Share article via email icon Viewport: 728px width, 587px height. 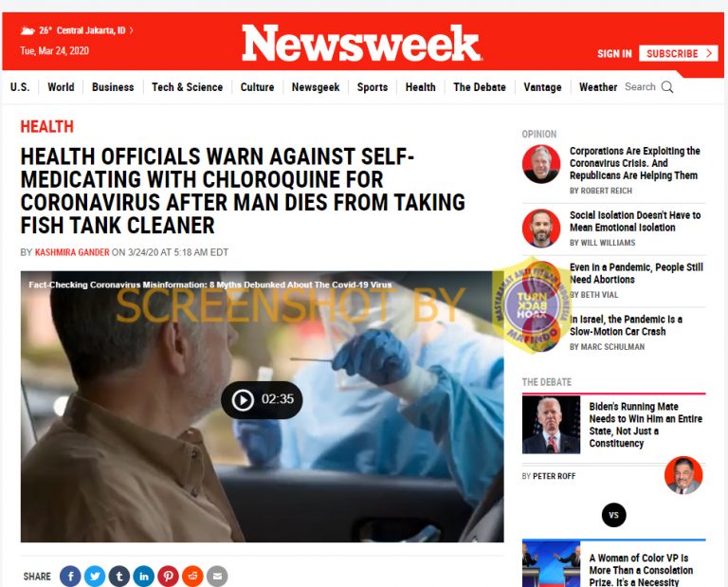tap(217, 576)
